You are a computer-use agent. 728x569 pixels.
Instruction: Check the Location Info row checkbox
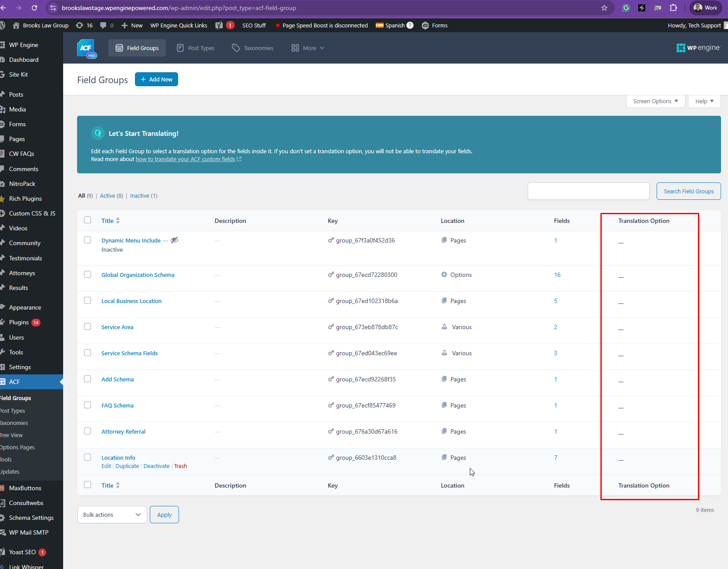coord(88,457)
